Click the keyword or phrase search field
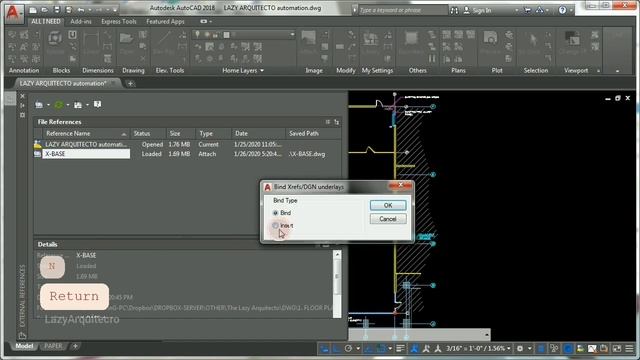This screenshot has height=360, width=640. tap(403, 10)
